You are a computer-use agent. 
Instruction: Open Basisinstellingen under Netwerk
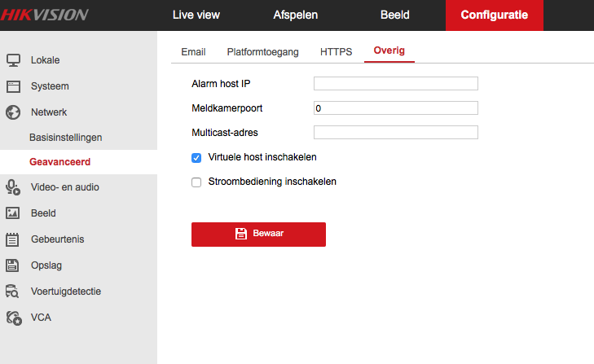pyautogui.click(x=65, y=138)
